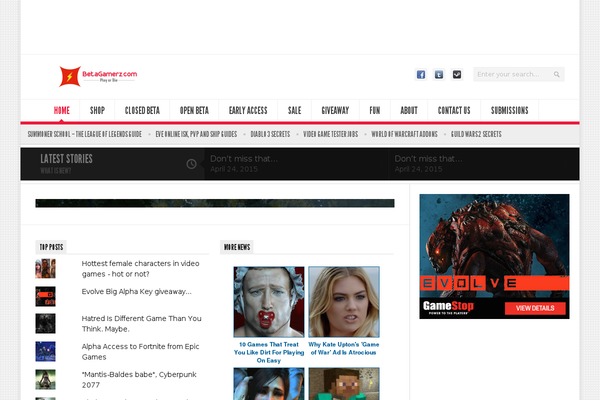Click the BetaGamerz.com logo
Image resolution: width=600 pixels, height=400 pixels.
pos(98,76)
